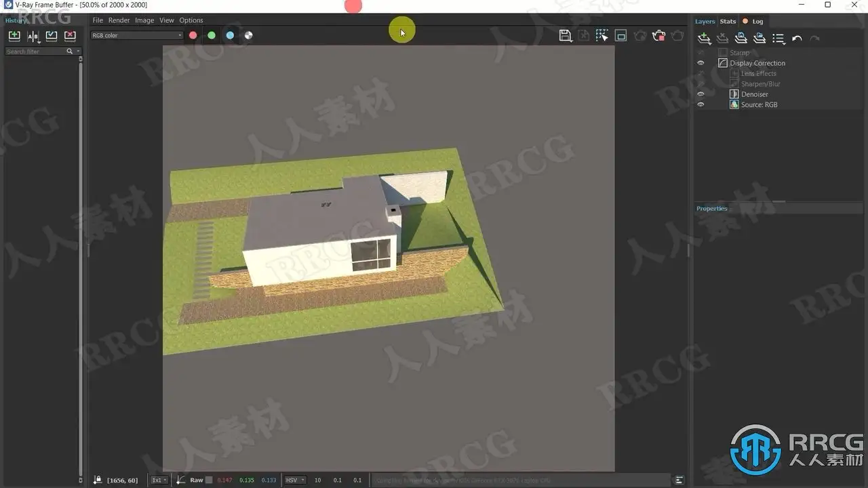Undo last layer action
The height and width of the screenshot is (488, 868).
(x=797, y=39)
